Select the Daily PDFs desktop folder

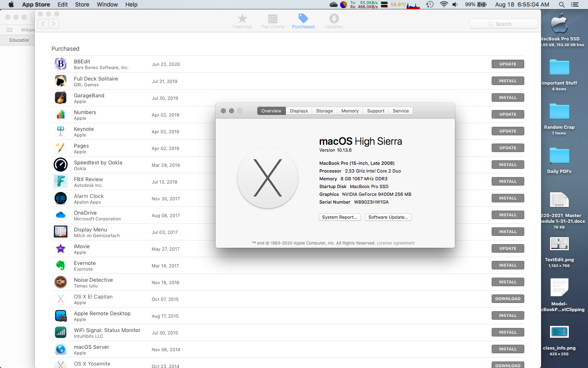coord(559,156)
